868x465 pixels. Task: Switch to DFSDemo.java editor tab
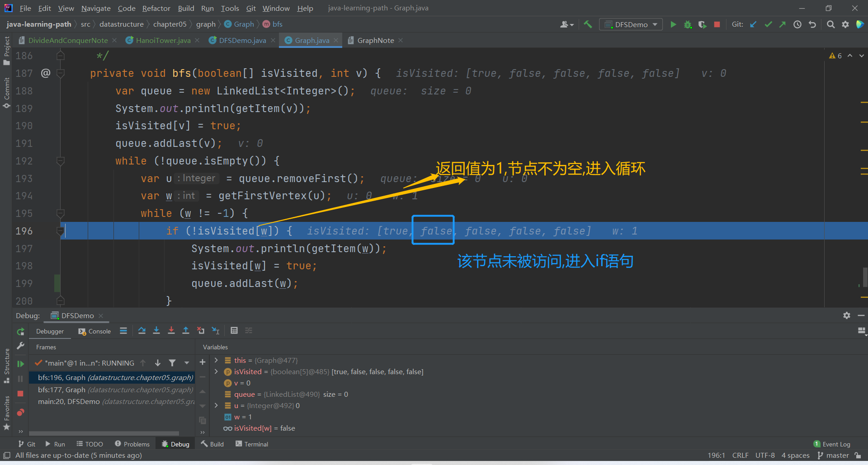tap(242, 40)
